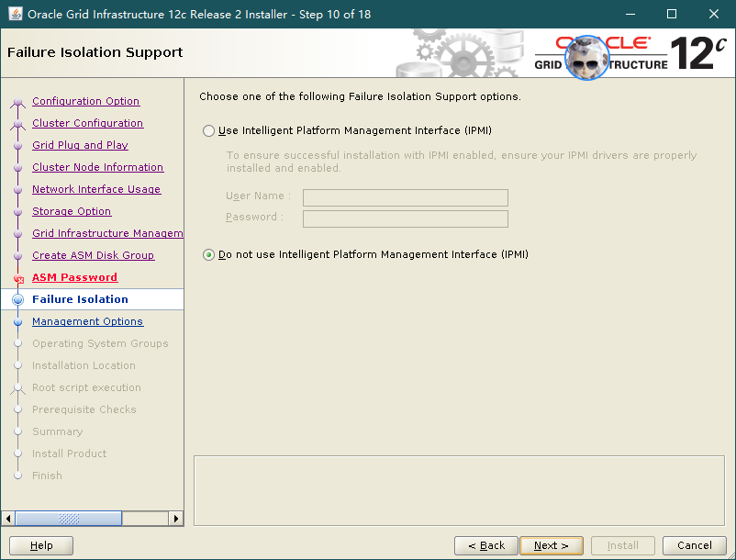
Task: Go to Storage Option step
Action: click(72, 211)
